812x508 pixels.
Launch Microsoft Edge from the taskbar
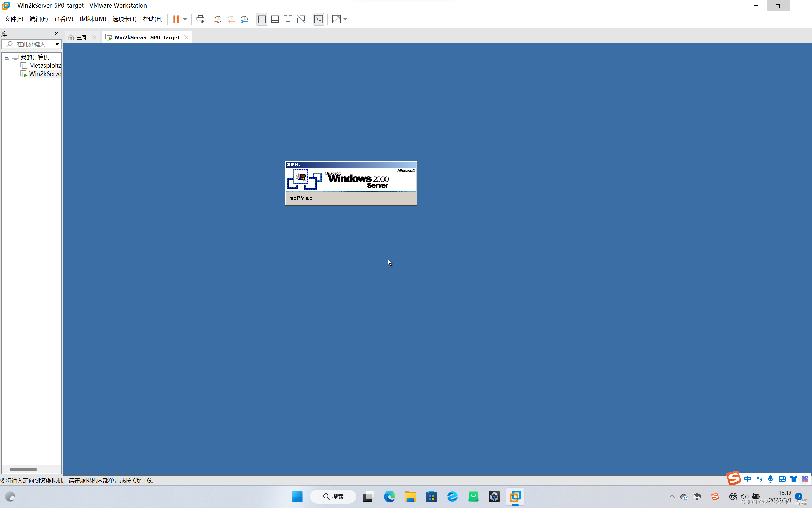pos(389,497)
